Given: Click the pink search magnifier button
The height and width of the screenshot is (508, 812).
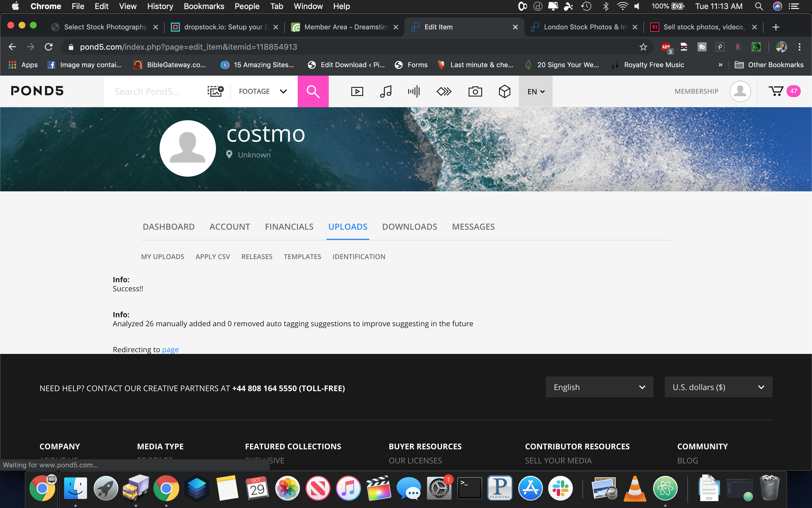Looking at the screenshot, I should point(313,91).
